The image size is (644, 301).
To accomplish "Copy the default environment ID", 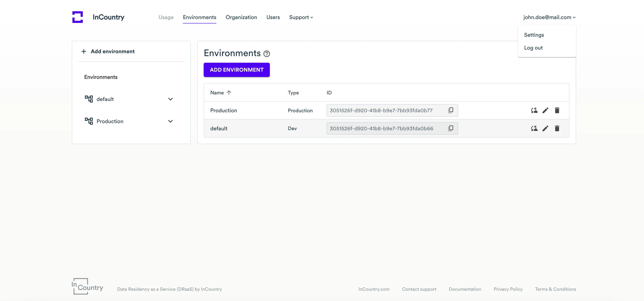I will [450, 128].
